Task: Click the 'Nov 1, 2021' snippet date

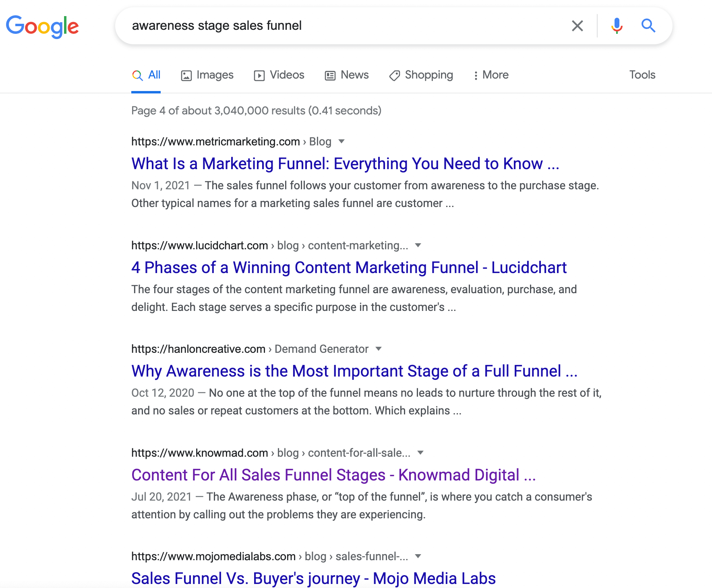Action: [161, 186]
